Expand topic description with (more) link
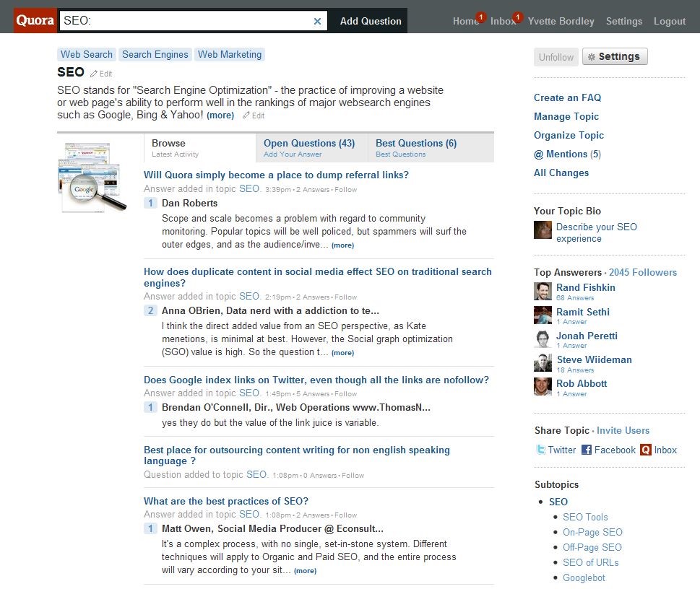Image resolution: width=700 pixels, height=589 pixels. tap(220, 115)
